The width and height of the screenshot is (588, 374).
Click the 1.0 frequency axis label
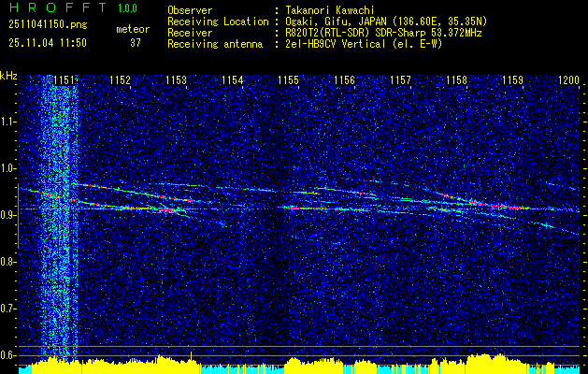tap(7, 168)
